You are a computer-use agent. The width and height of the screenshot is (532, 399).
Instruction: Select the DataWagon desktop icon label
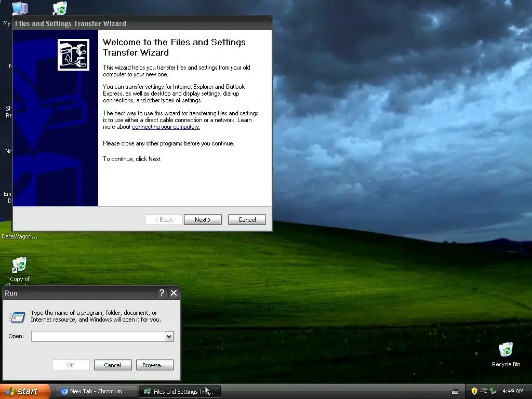click(19, 236)
